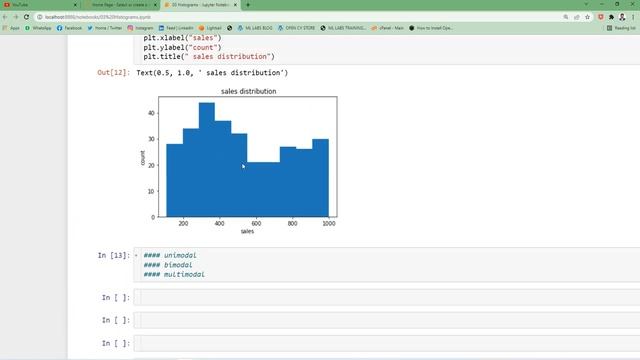Open the OPEN CV STORE bookmark
Viewport: 640px width, 360px height.
coord(296,28)
